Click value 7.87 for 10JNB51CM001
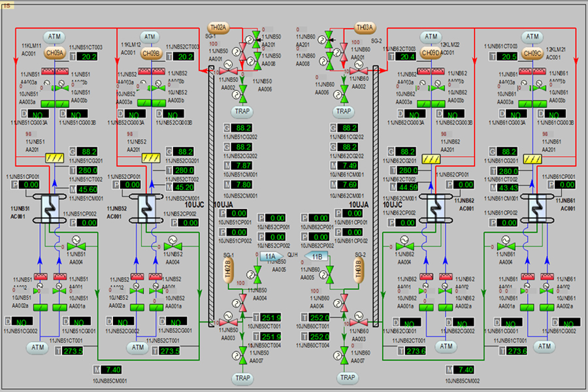 pos(243,165)
